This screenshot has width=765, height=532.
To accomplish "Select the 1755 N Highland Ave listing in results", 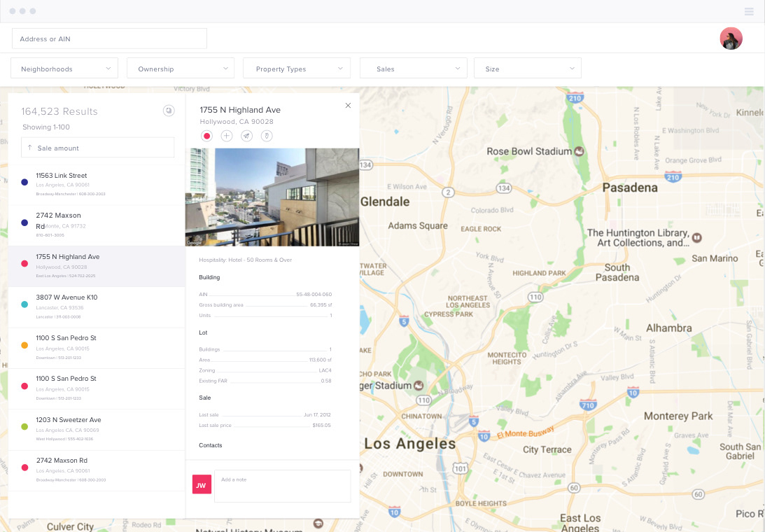I will 97,266.
